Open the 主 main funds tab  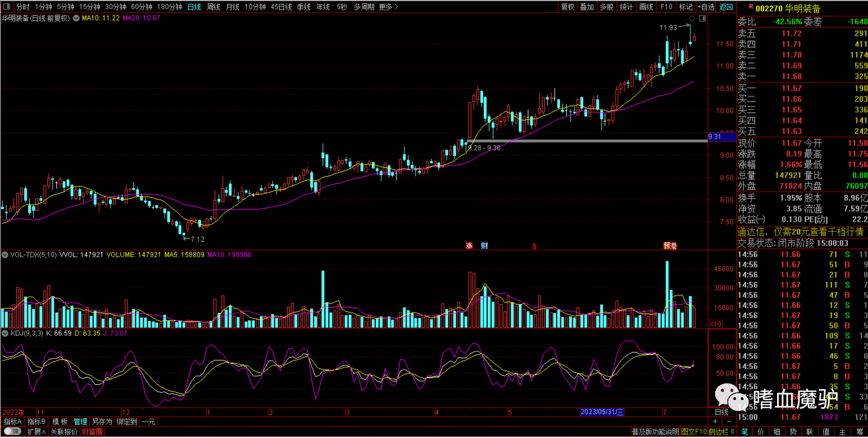click(x=842, y=432)
